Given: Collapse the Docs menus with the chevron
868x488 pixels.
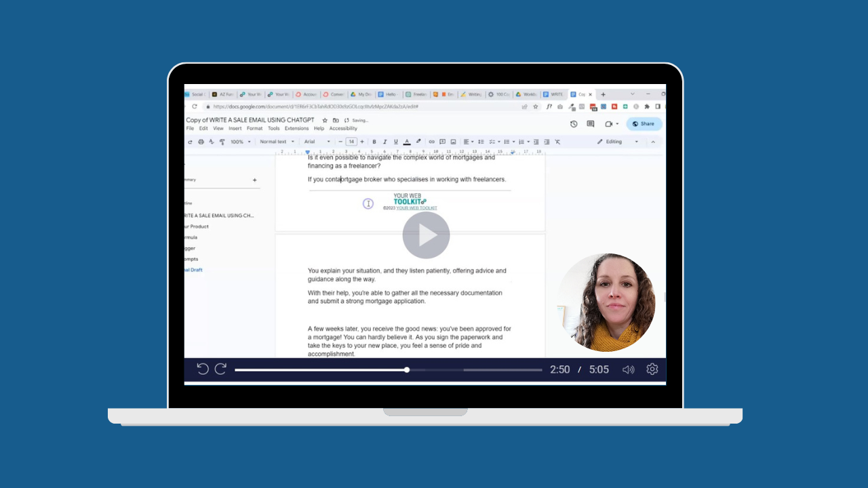Looking at the screenshot, I should pos(653,142).
